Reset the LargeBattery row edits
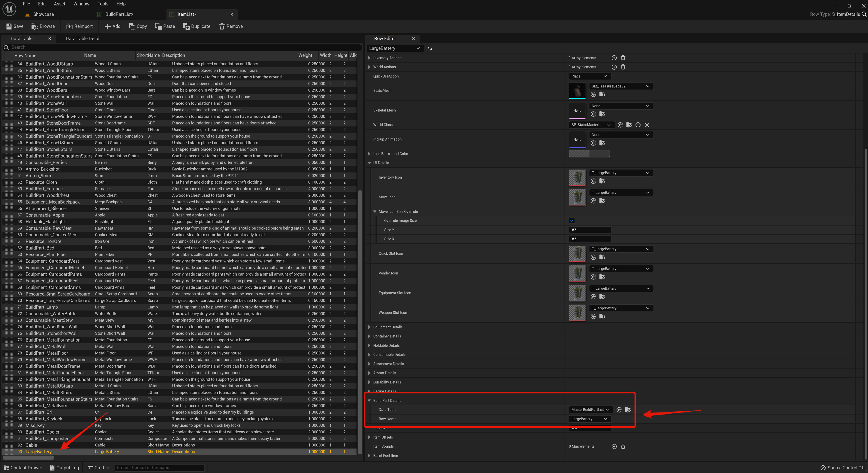 click(x=430, y=48)
